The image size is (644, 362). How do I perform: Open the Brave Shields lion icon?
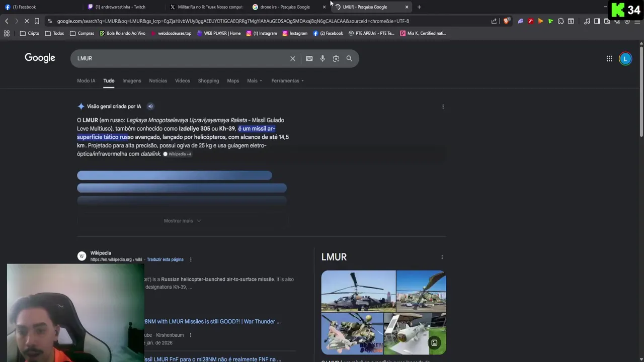(x=506, y=21)
